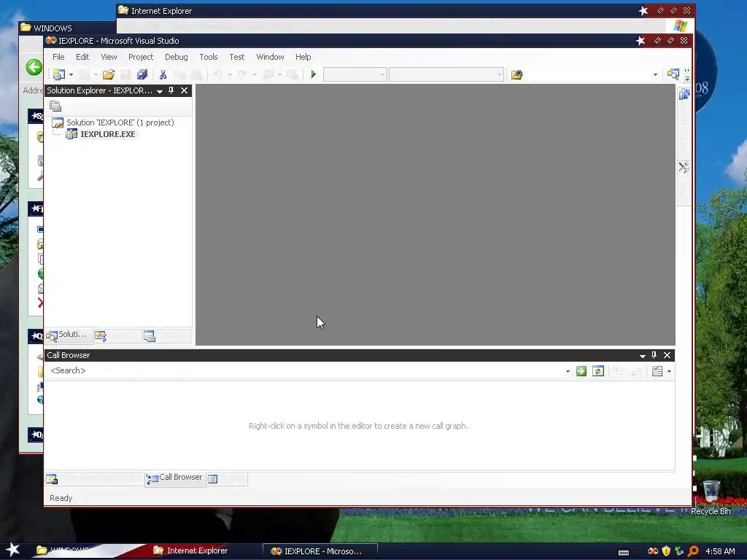This screenshot has height=560, width=747.
Task: Close the Solution Explorer panel
Action: [x=184, y=90]
